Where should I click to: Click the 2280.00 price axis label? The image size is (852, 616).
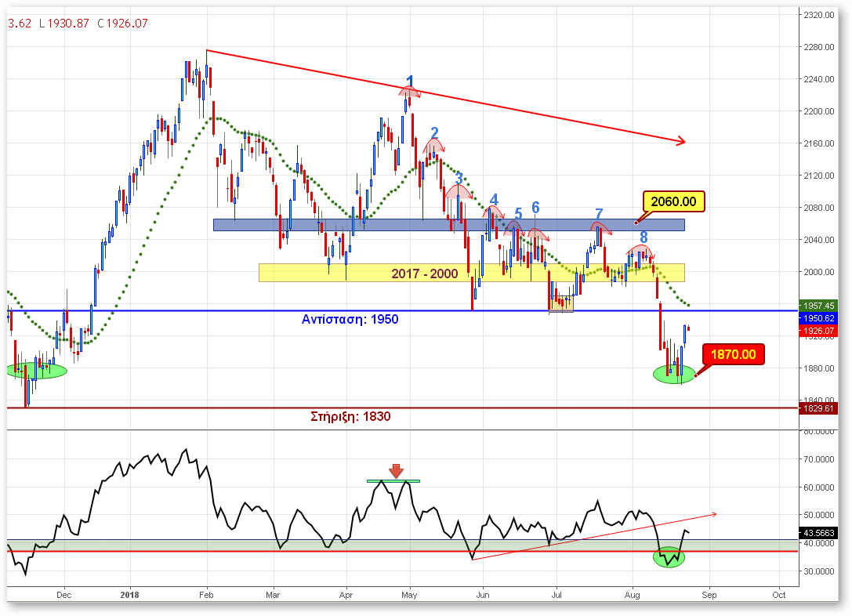coord(819,47)
